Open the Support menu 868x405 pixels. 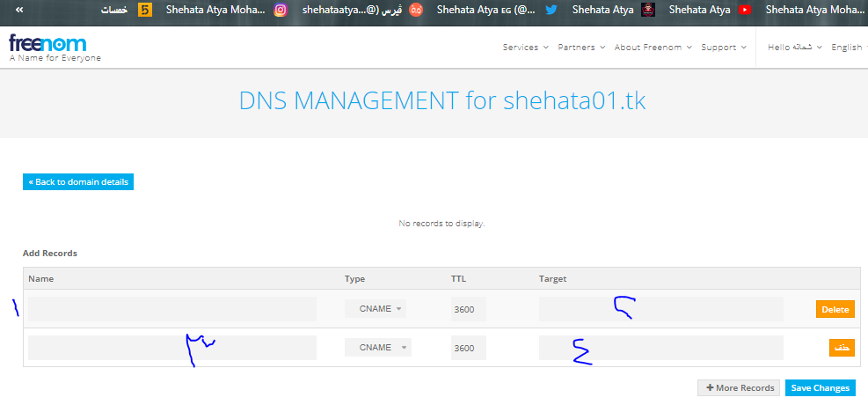coord(724,48)
